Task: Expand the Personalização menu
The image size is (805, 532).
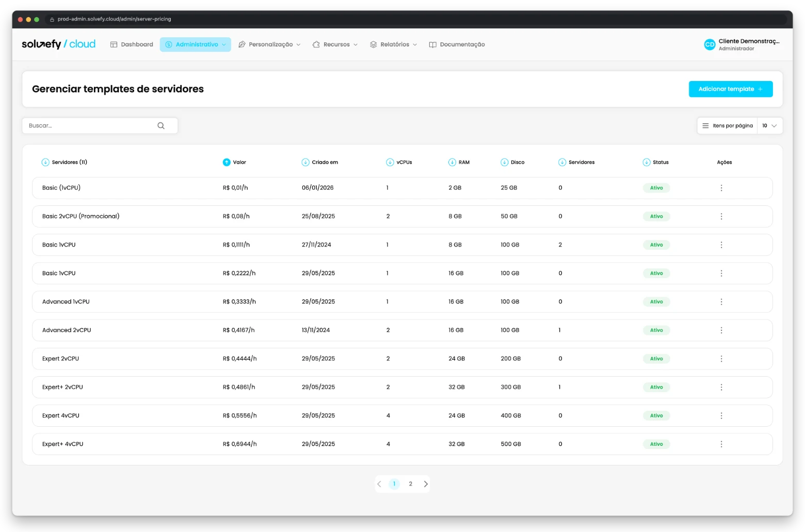Action: coord(269,44)
